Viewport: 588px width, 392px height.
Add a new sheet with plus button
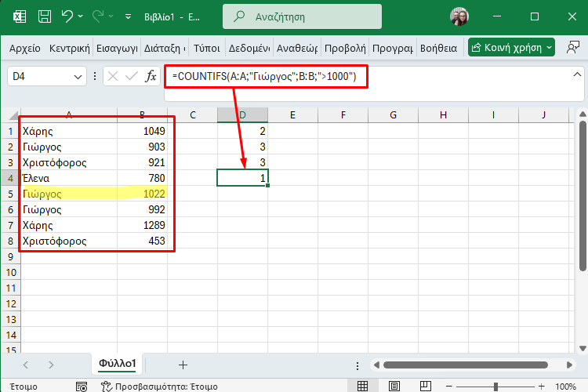(183, 365)
